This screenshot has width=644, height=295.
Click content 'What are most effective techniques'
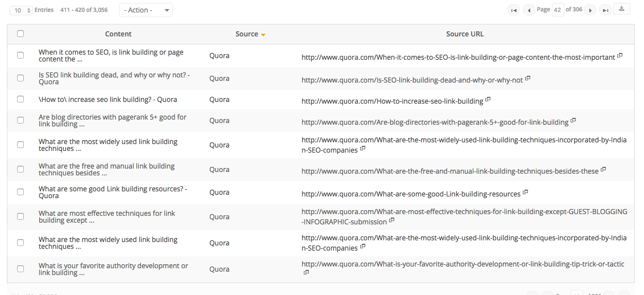click(x=107, y=216)
